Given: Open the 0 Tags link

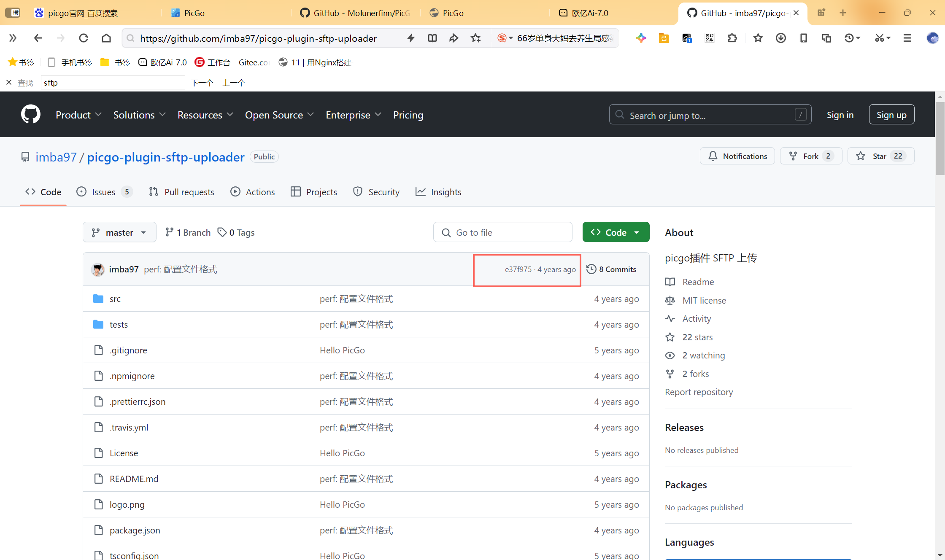Looking at the screenshot, I should [x=236, y=232].
